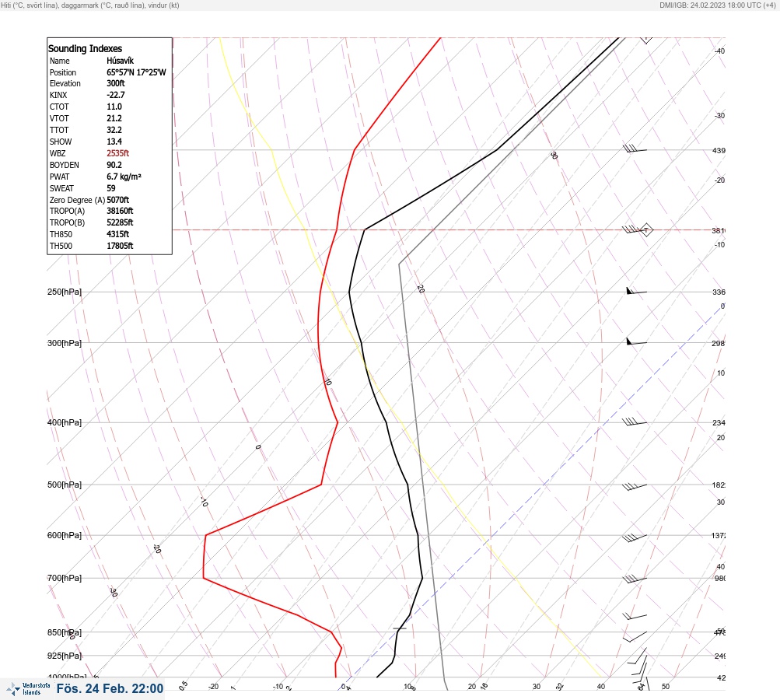Click the '400[hPa]' pressure label
780x700 pixels.
65,422
